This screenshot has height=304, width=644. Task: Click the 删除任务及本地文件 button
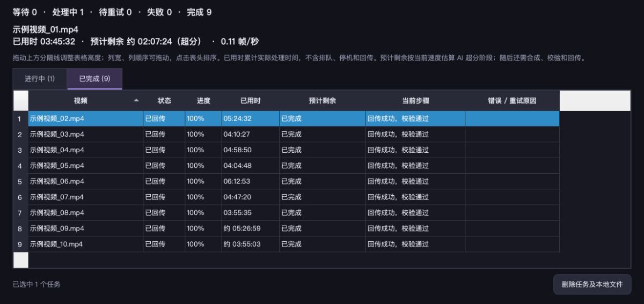point(592,284)
